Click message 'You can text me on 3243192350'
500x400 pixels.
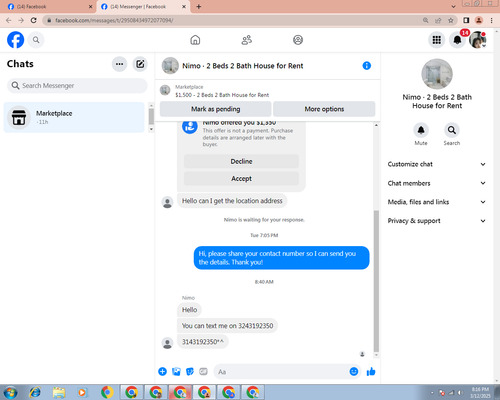(x=227, y=326)
